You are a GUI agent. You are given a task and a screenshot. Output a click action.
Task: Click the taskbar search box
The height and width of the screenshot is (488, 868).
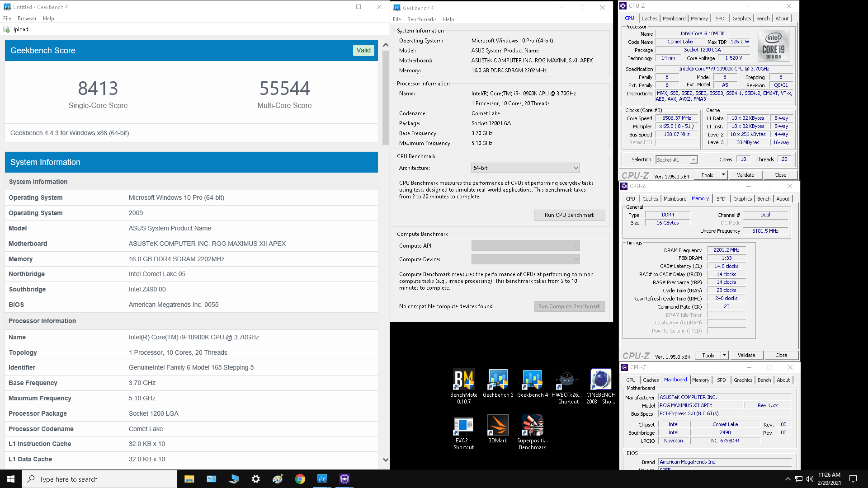pos(99,479)
